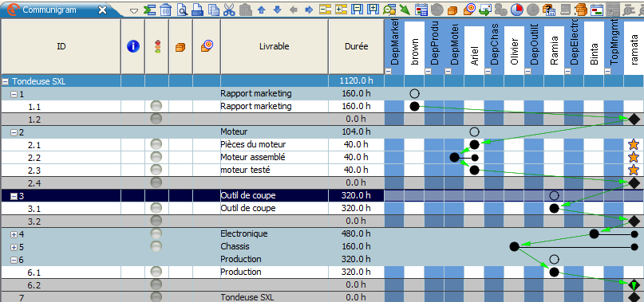The width and height of the screenshot is (644, 302).
Task: Click the blue collapse-columns minus icon
Action: (357, 9)
